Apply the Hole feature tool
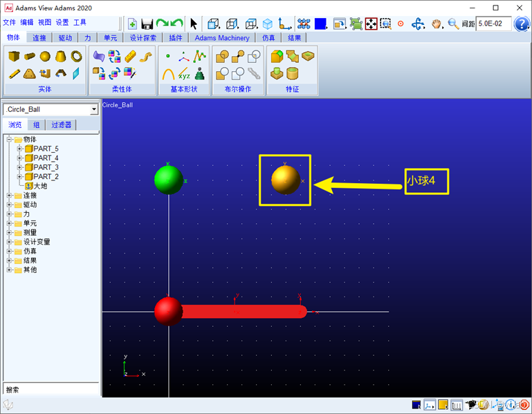 pos(293,73)
